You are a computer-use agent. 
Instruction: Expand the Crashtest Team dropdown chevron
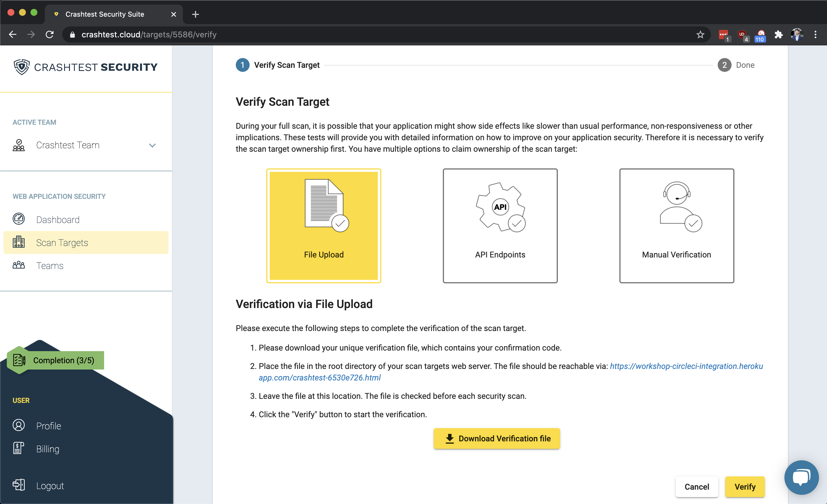152,145
